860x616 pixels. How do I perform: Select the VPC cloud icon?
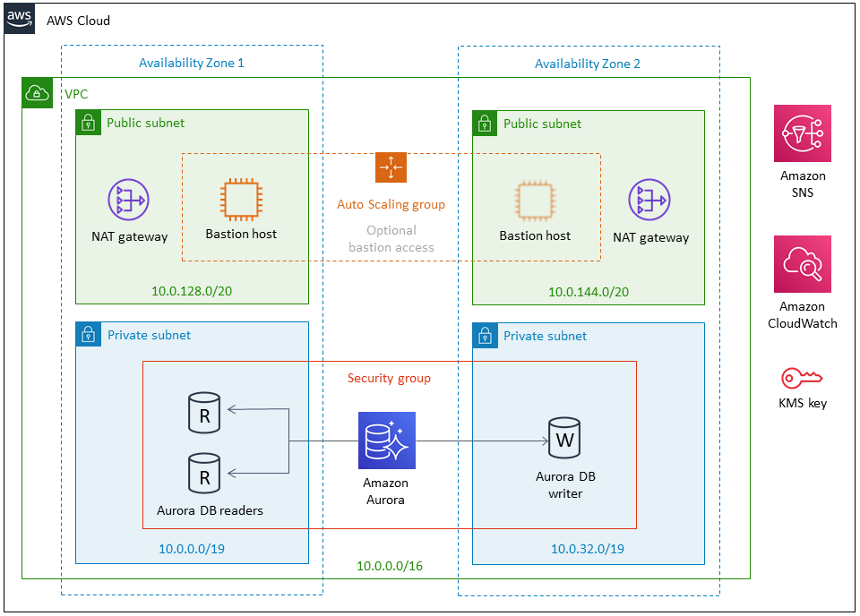pos(38,92)
